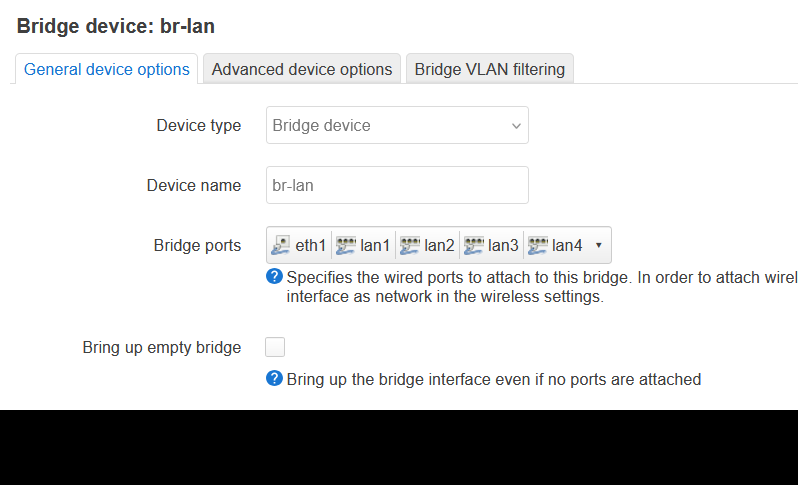798x485 pixels.
Task: Click the lan2 port icon
Action: (x=409, y=245)
